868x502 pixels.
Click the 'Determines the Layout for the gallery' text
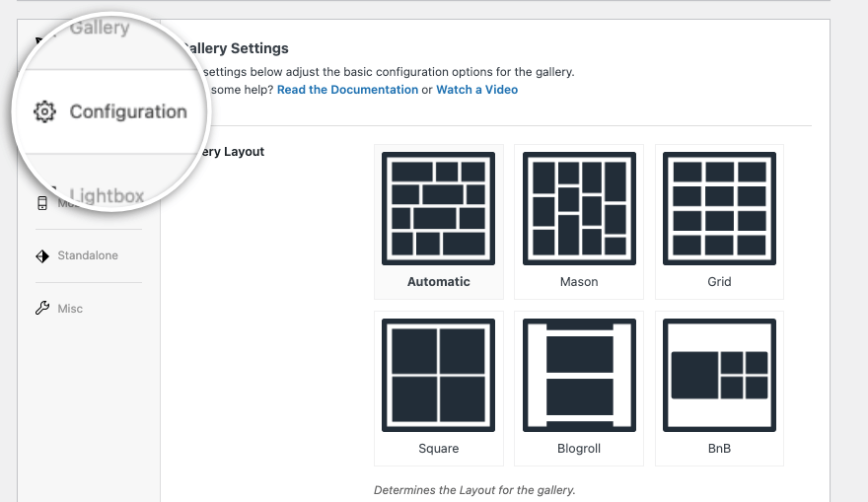475,490
